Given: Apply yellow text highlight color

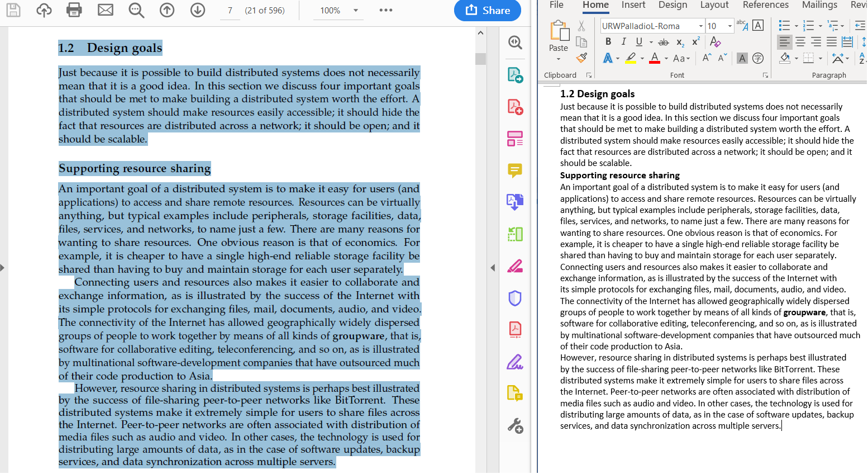Looking at the screenshot, I should pyautogui.click(x=631, y=58).
